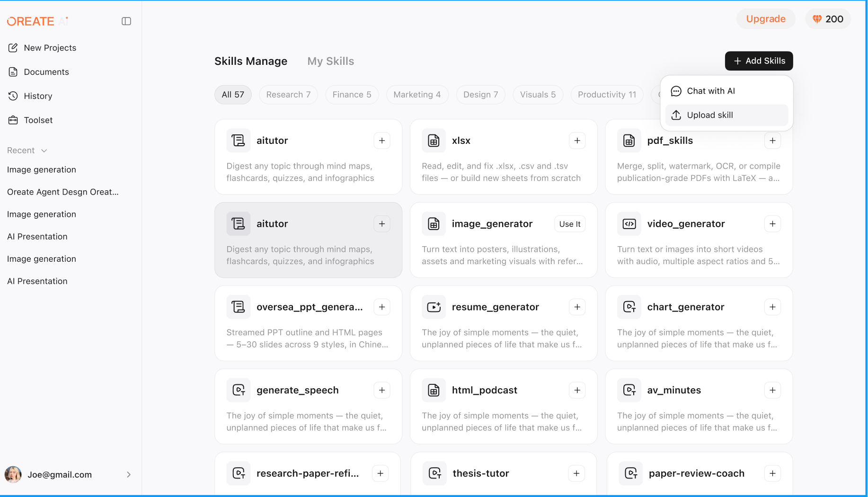Add the chart_generator skill plus icon
Viewport: 868px width, 497px height.
pos(773,307)
